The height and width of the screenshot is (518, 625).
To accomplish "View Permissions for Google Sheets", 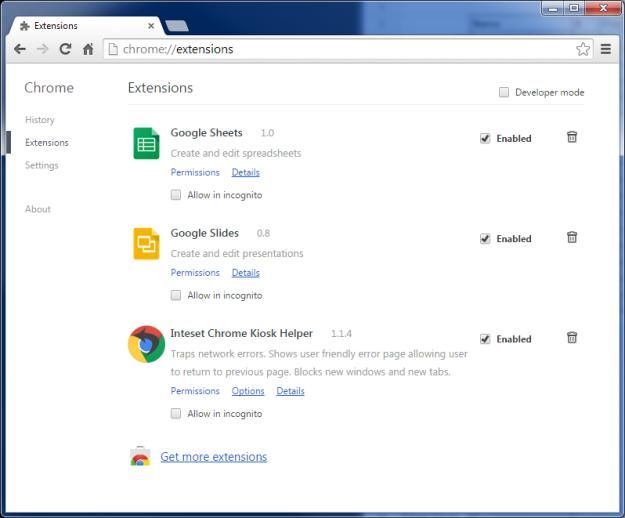I will (x=195, y=172).
